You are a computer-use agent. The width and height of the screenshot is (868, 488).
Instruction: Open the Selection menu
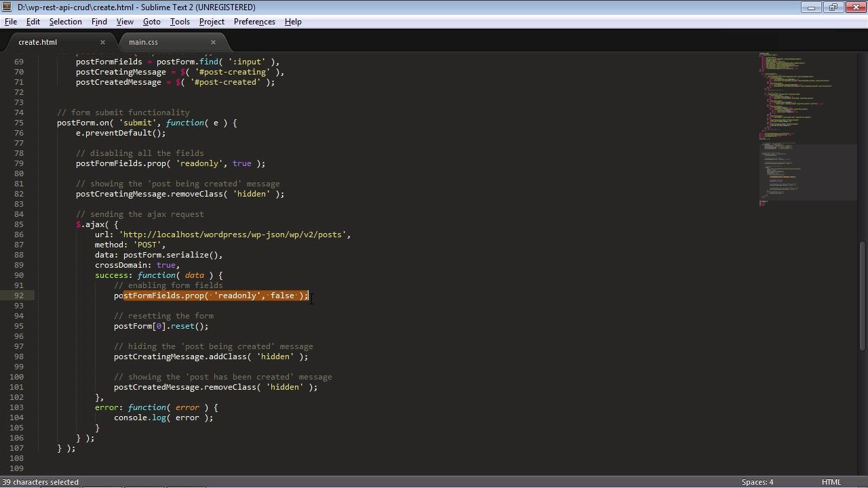(65, 22)
